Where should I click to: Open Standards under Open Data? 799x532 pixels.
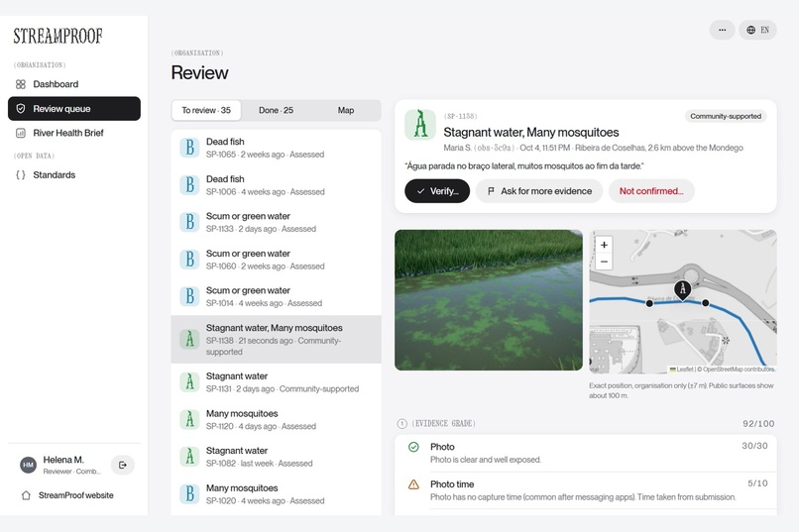(x=74, y=174)
